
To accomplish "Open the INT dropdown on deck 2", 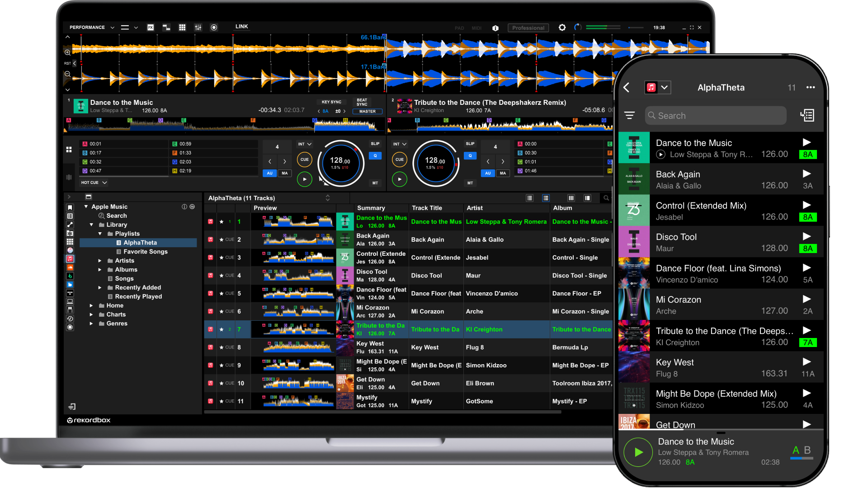I will [x=400, y=144].
